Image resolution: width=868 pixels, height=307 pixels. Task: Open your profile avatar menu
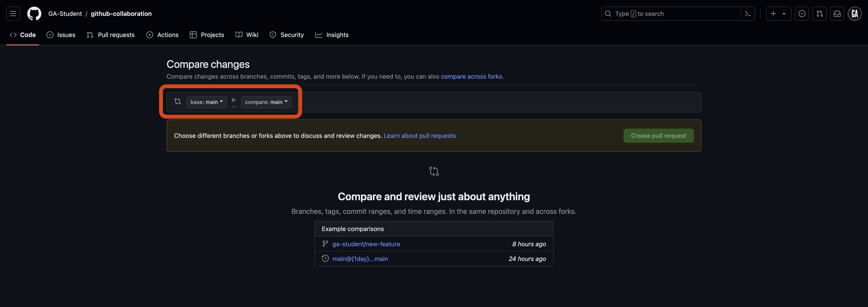[855, 13]
